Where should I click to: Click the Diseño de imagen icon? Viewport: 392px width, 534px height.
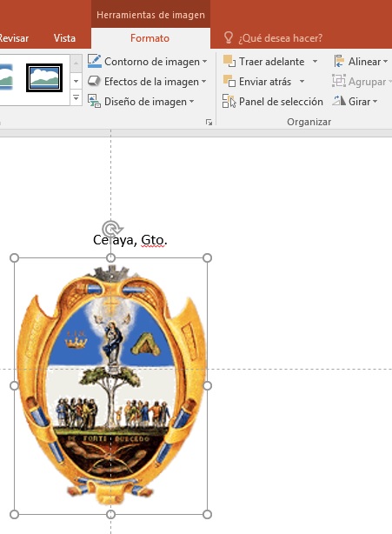[94, 102]
